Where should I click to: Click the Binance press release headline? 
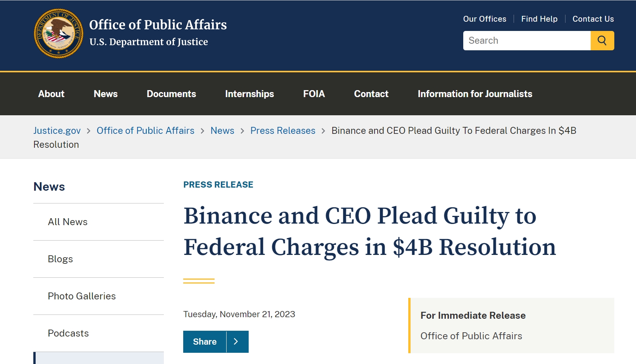tap(370, 231)
